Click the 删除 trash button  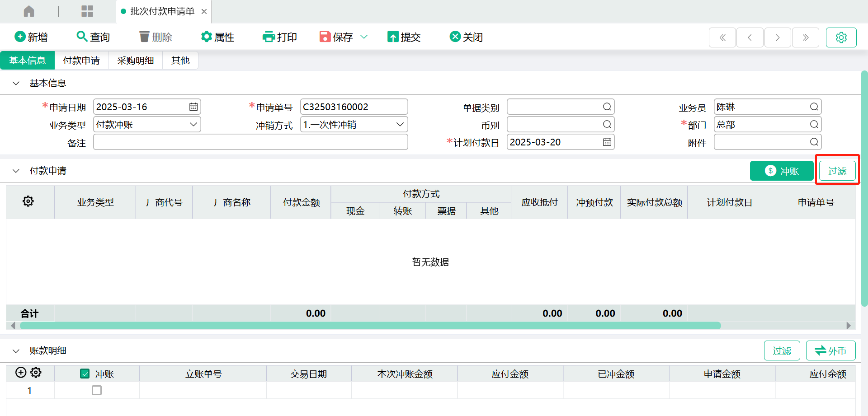coord(156,37)
